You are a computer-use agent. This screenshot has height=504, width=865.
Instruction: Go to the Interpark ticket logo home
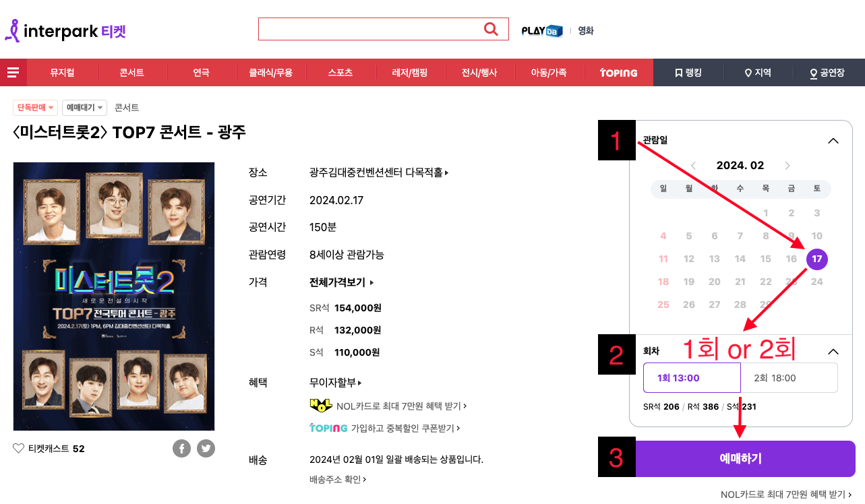click(65, 30)
